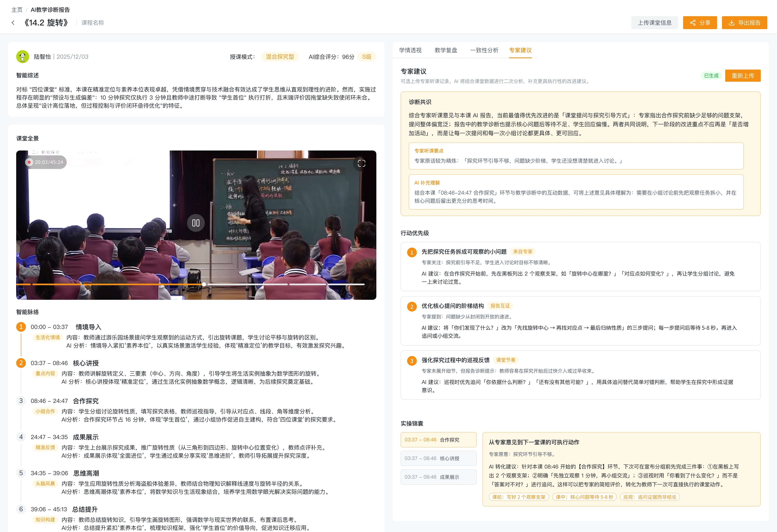Click the 课中：核心问题等待 5-8 秒 chip
777x532 pixels.
[x=584, y=497]
